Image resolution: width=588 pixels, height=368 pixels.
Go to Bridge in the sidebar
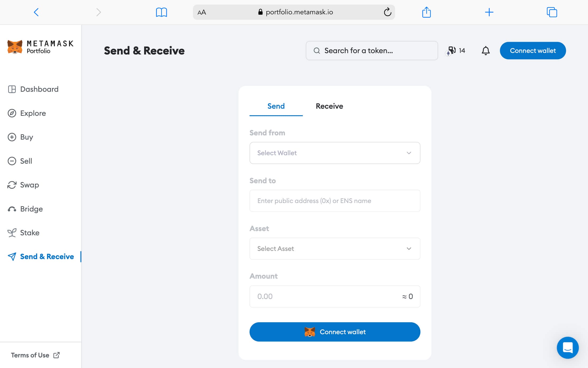click(x=31, y=209)
